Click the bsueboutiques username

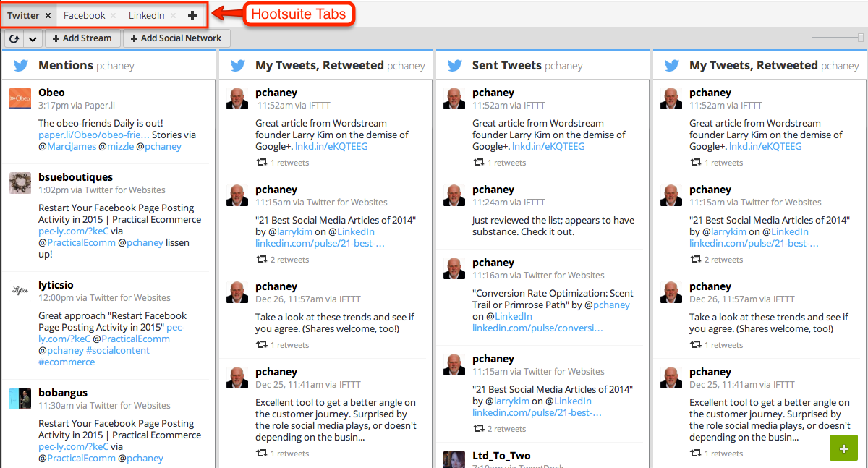[x=75, y=177]
